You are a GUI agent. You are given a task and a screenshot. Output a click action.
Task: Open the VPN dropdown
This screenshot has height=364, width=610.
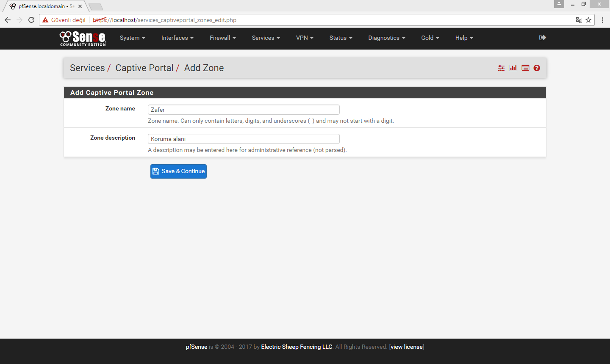[x=305, y=38]
